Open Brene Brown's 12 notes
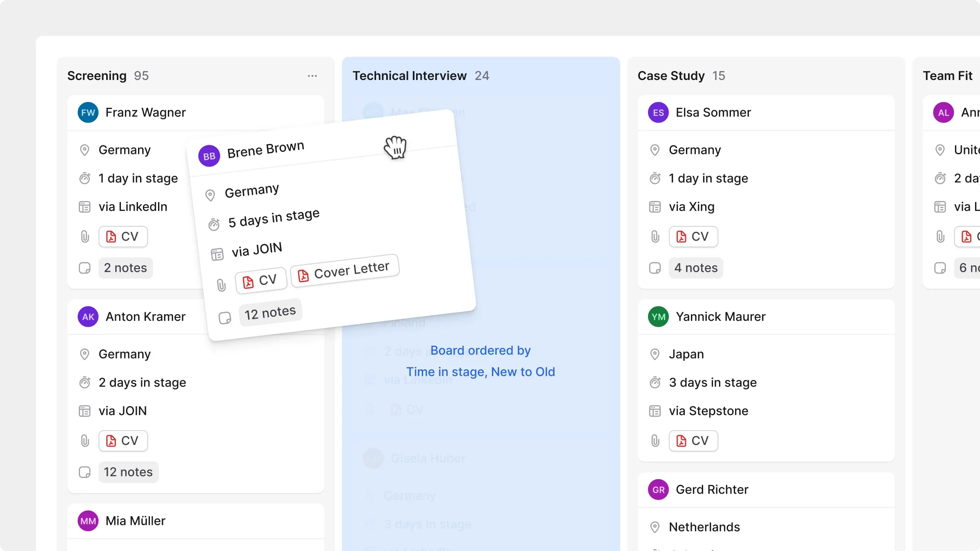Image resolution: width=980 pixels, height=551 pixels. pos(270,313)
